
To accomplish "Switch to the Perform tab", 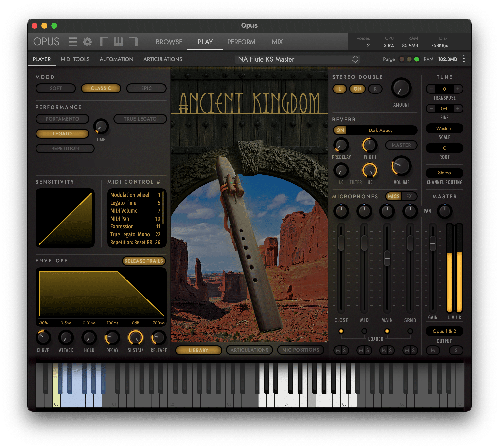I will 241,42.
